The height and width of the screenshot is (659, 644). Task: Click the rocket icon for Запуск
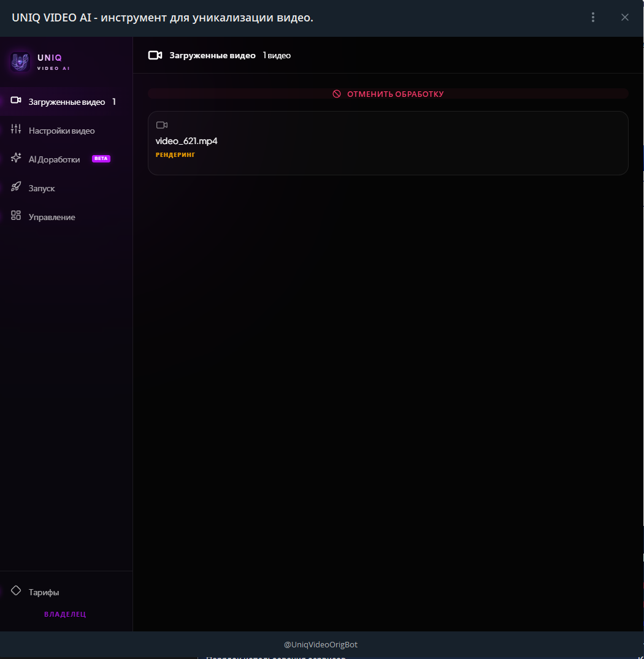pos(16,186)
